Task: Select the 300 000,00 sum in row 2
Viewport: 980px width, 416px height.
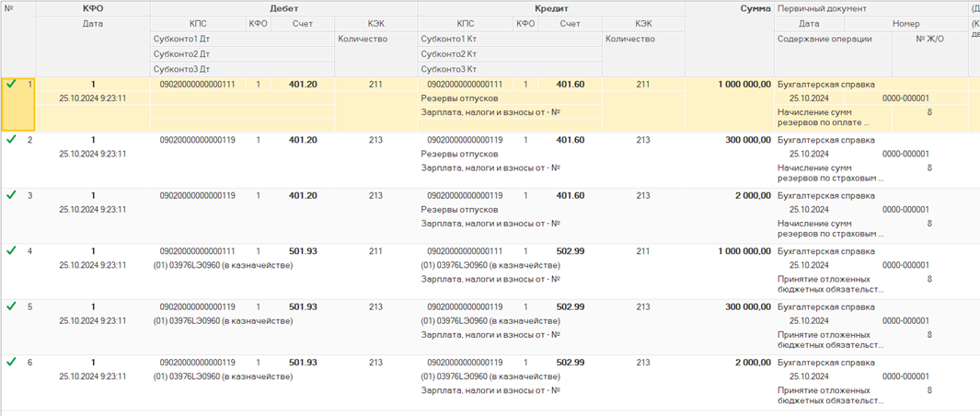Action: point(748,140)
